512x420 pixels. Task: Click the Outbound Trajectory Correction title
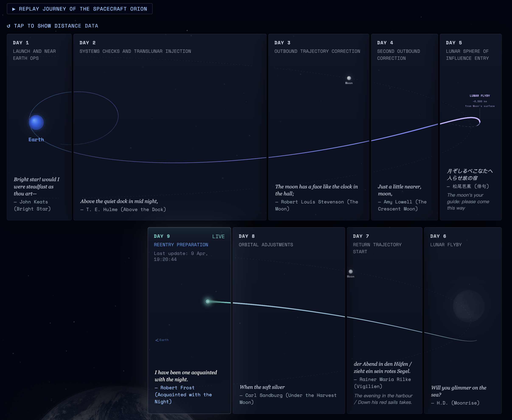317,51
